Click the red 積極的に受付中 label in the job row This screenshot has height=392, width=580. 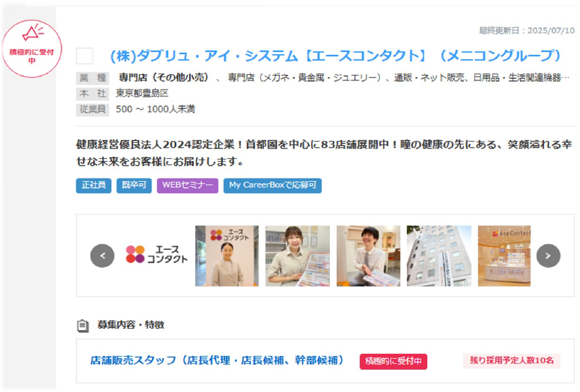393,361
